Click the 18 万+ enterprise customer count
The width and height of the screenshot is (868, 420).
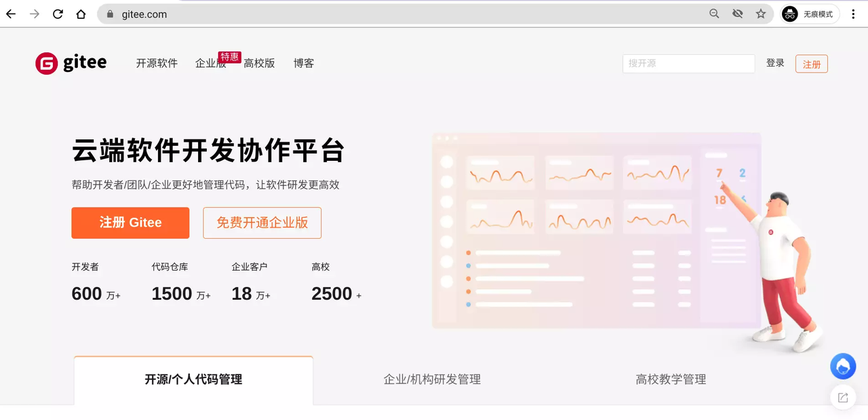pos(251,294)
